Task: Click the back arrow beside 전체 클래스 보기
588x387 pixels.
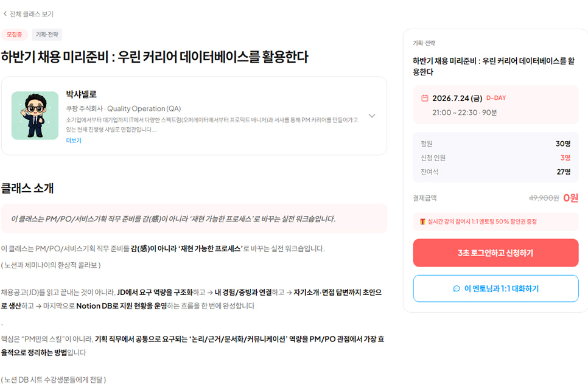Action: [x=5, y=14]
